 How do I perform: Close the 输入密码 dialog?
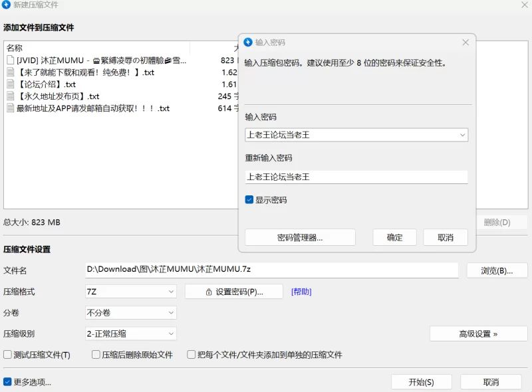coord(465,42)
